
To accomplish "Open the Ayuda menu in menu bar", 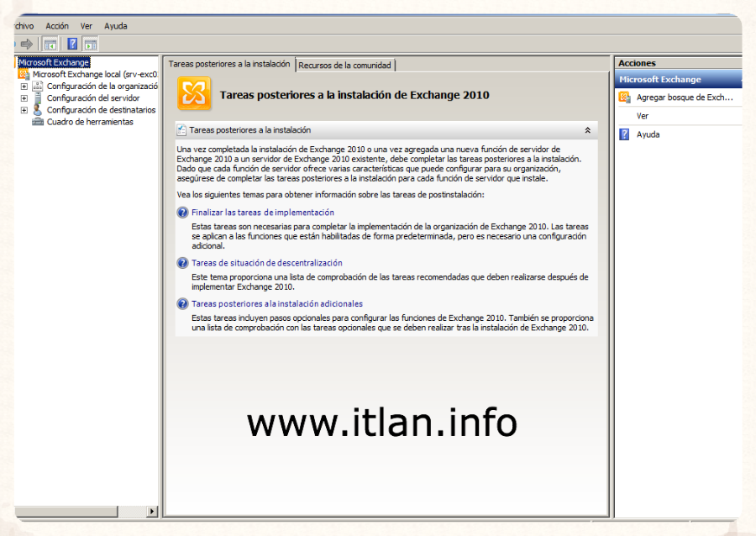I will click(116, 26).
